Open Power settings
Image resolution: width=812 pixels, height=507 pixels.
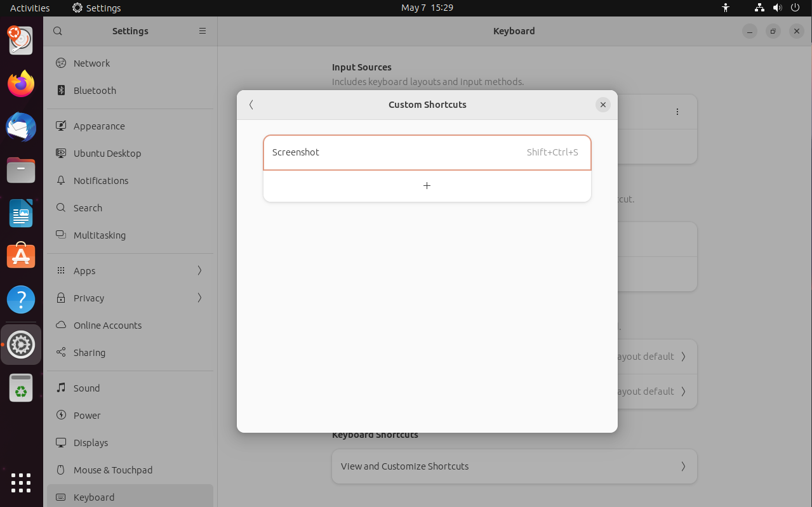tap(130, 416)
